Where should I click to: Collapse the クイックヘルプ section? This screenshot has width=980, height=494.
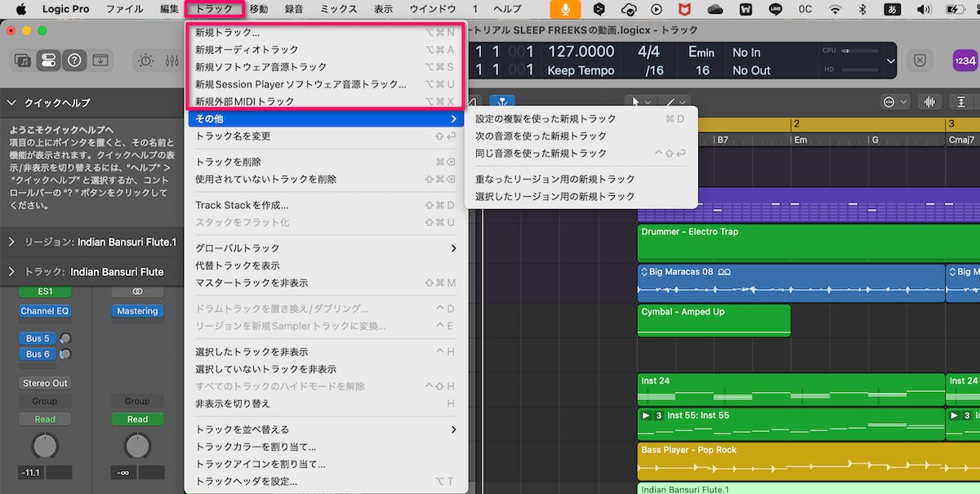coord(12,103)
